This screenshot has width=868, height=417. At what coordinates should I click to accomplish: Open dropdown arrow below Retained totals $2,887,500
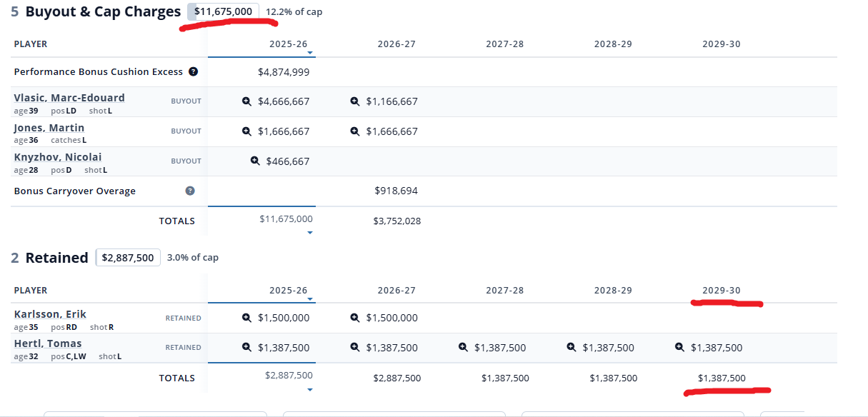[310, 389]
